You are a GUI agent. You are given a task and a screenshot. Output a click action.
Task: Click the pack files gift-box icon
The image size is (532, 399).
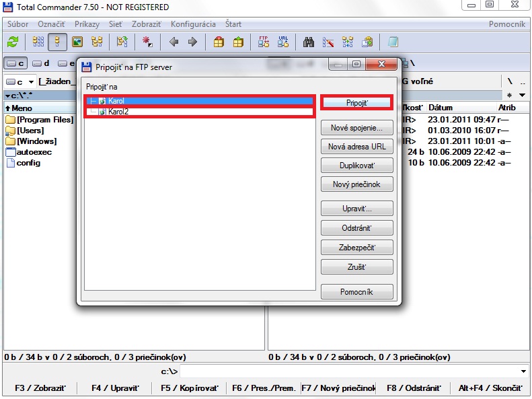[x=219, y=42]
